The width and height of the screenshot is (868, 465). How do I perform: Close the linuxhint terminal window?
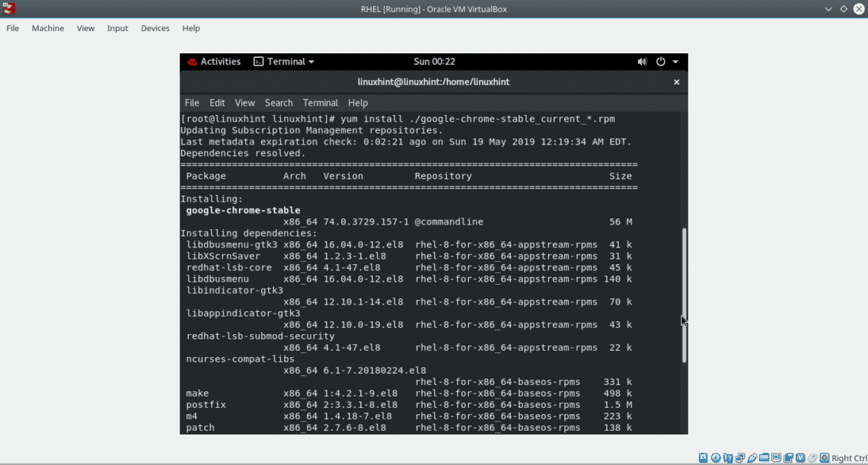676,82
